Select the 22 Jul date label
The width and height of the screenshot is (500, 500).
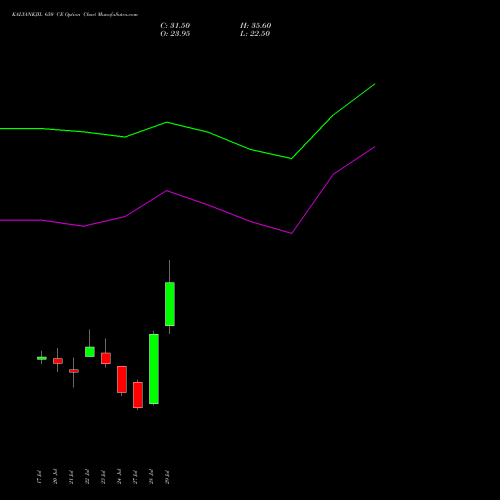click(x=87, y=476)
